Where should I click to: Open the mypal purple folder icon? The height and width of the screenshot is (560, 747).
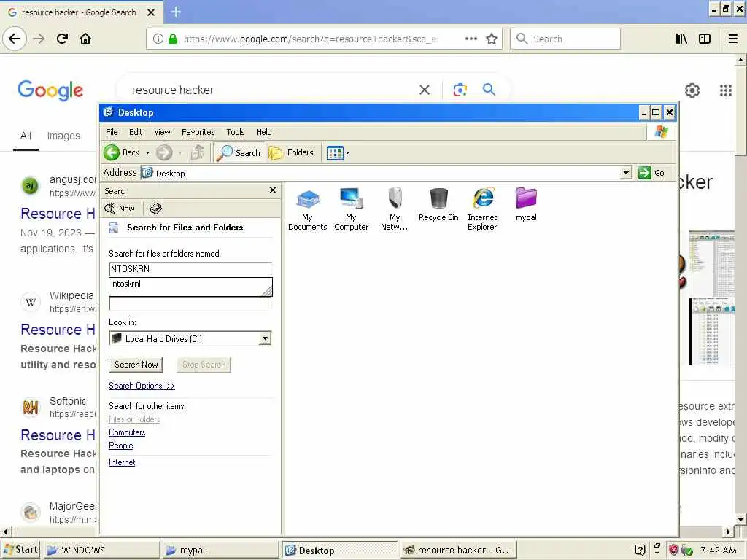pos(526,205)
